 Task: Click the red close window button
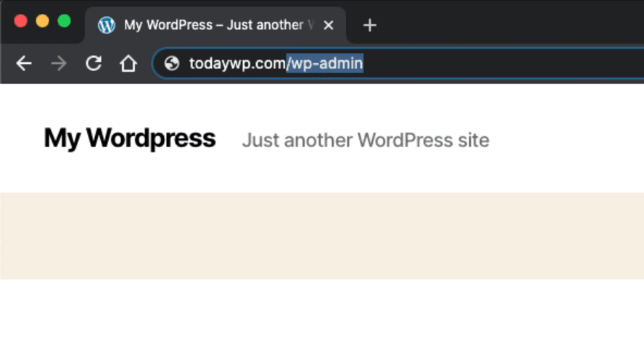click(x=21, y=21)
